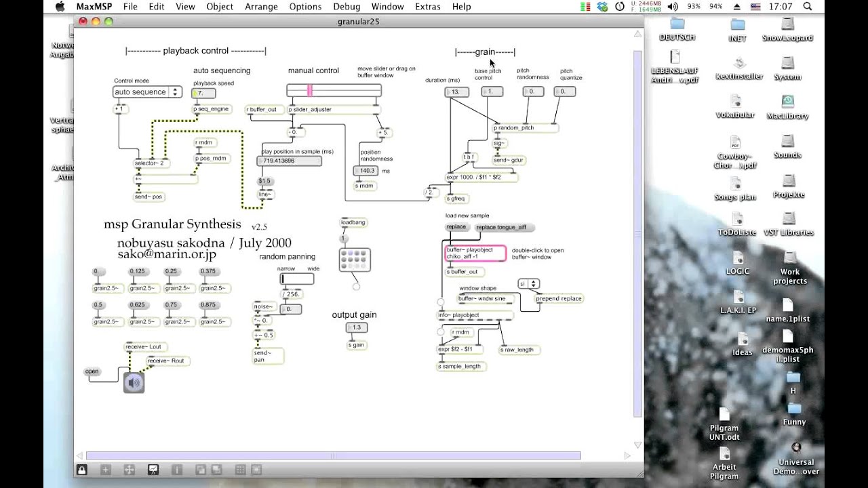Click the 'open' message box

coord(92,371)
